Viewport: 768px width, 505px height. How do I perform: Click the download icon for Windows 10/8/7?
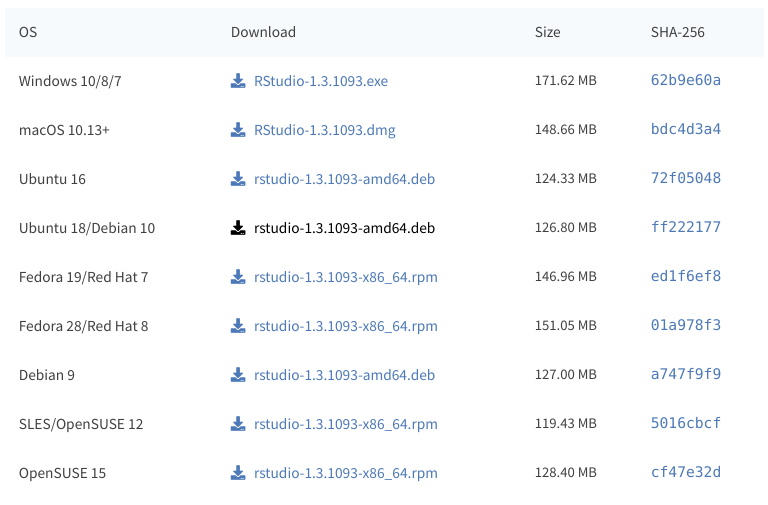[x=238, y=81]
